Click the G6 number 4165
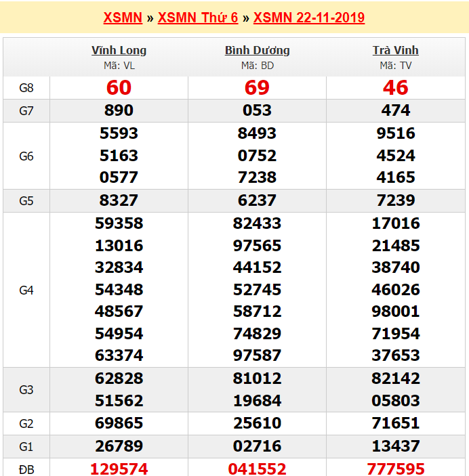 point(395,177)
